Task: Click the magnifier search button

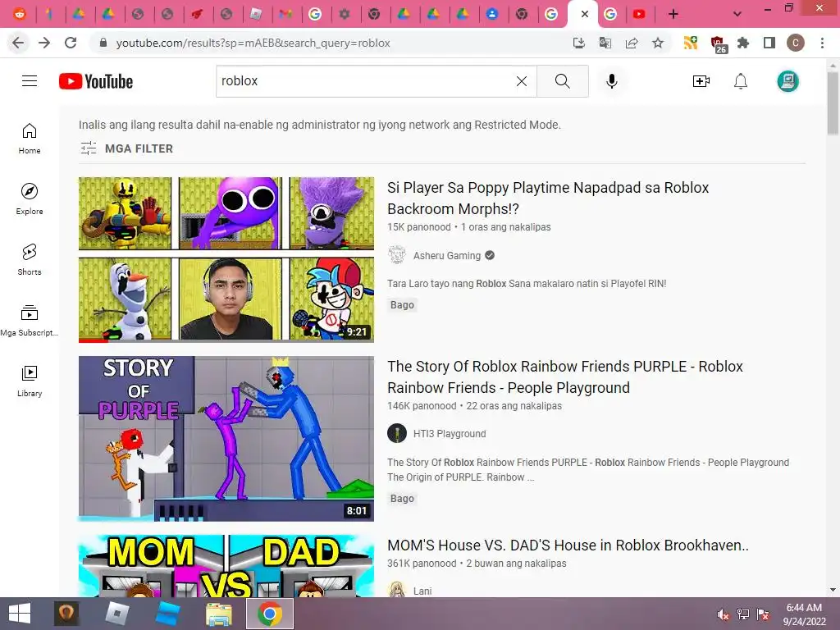Action: click(x=563, y=81)
